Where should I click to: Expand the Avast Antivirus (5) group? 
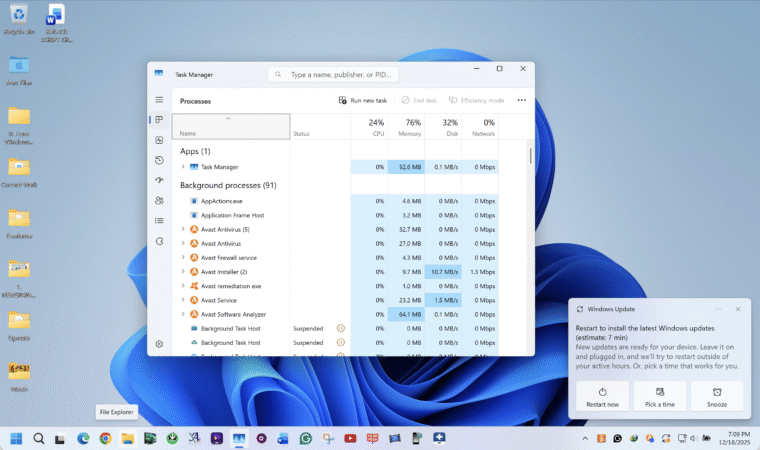point(183,229)
